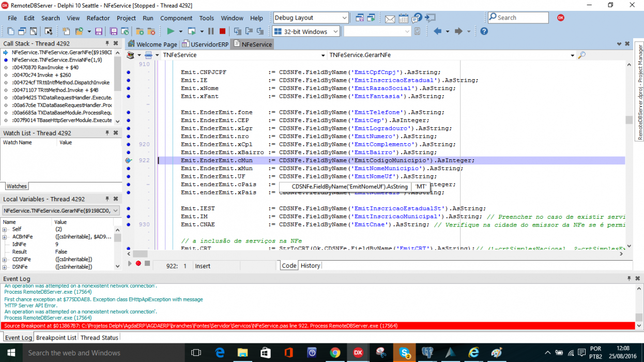
Task: Click the red Program Reset stop button
Action: [x=222, y=32]
